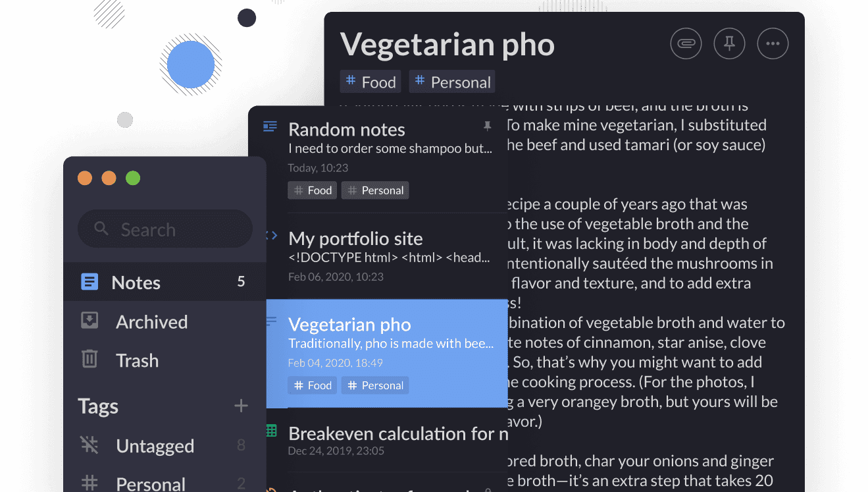Open note options with the ellipsis icon

coord(773,43)
